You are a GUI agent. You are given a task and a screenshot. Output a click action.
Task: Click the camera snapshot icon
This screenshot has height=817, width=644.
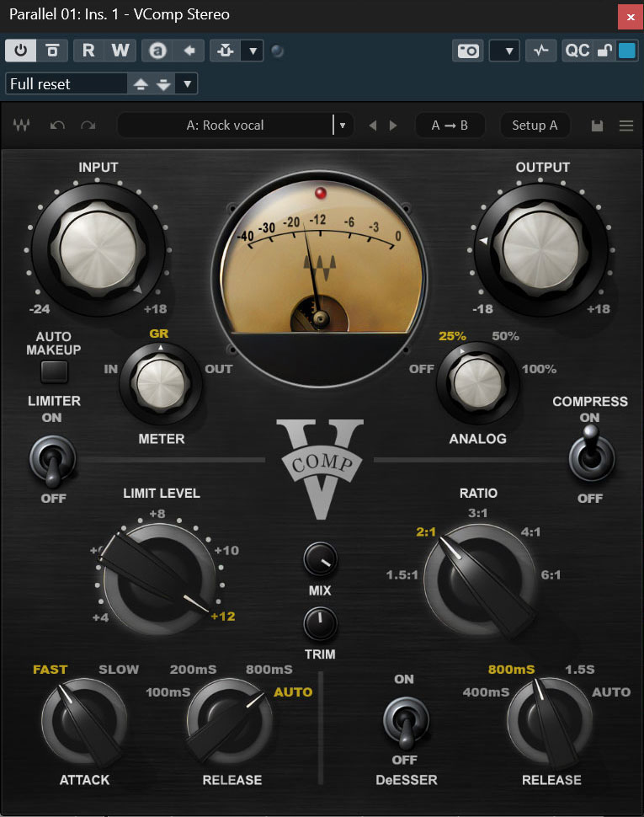[x=469, y=51]
